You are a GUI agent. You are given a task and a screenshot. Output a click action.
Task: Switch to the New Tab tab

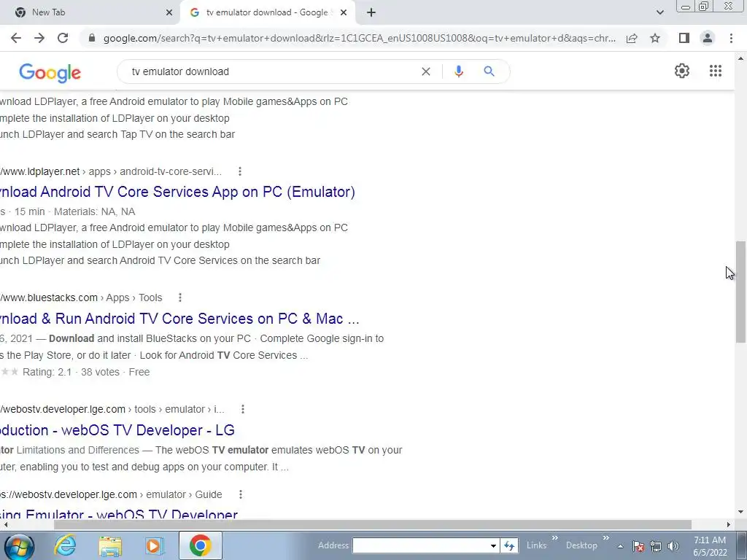click(90, 12)
